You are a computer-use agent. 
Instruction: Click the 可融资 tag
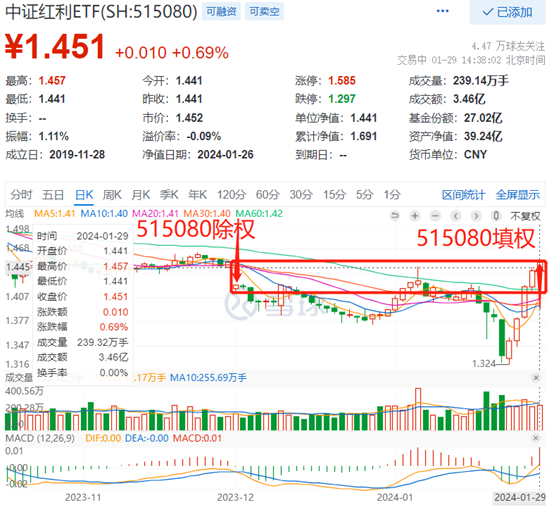pos(221,12)
